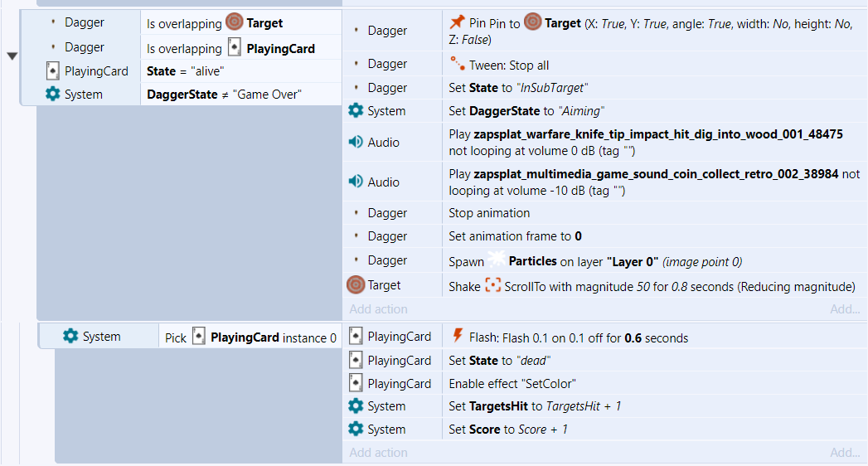Image resolution: width=868 pixels, height=466 pixels.
Task: Open the Add... link in the first event
Action: coord(845,308)
